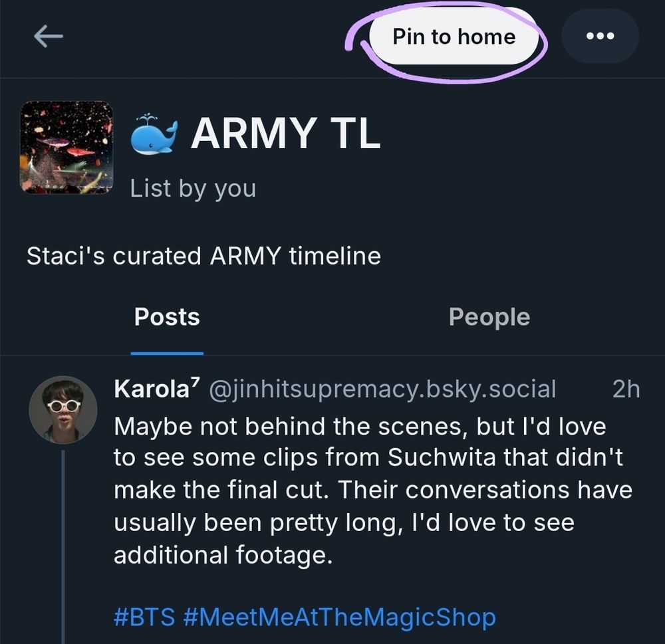The width and height of the screenshot is (665, 644).
Task: Open Karola's profile picture
Action: [x=63, y=409]
